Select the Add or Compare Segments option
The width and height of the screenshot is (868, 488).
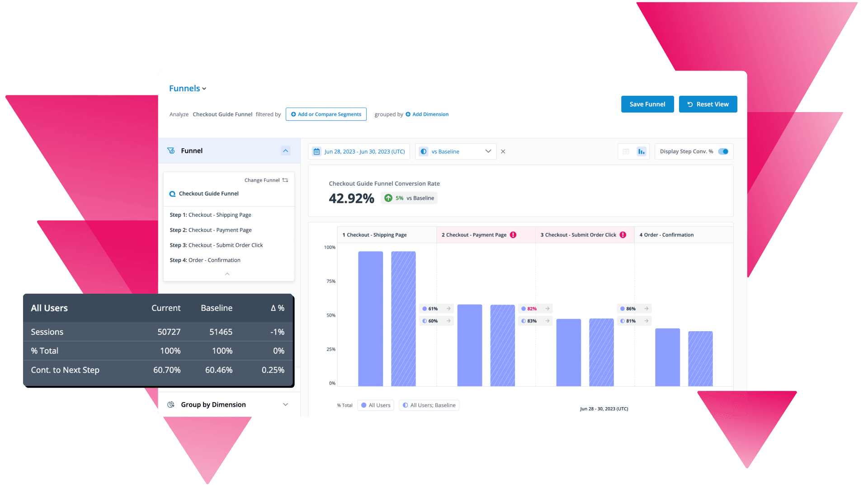pyautogui.click(x=326, y=114)
